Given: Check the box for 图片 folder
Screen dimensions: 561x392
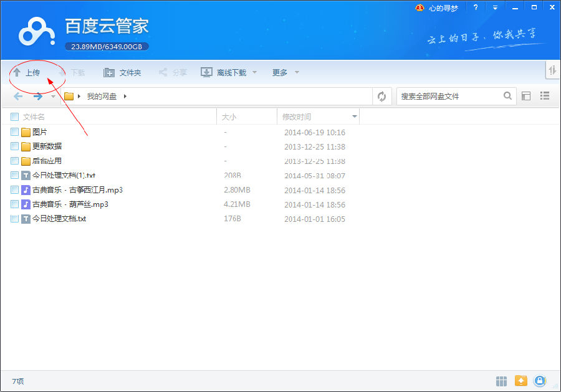Looking at the screenshot, I should tap(15, 132).
